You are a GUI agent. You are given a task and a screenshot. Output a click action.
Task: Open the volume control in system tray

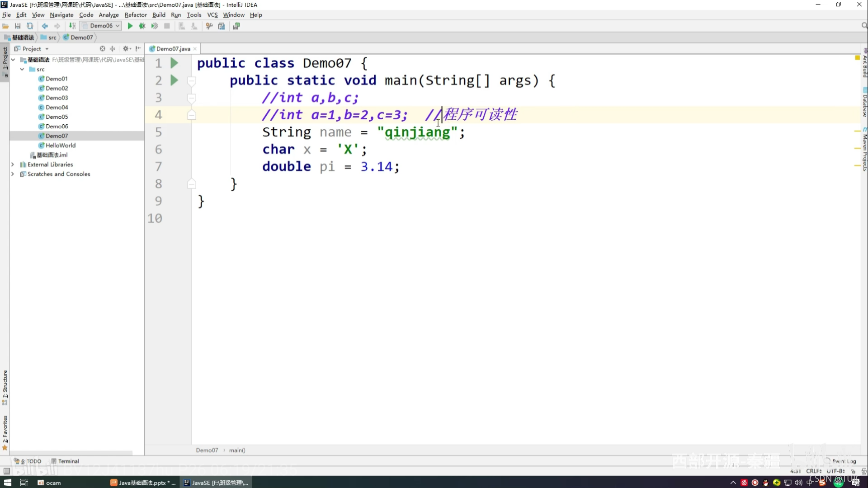pos(799,483)
